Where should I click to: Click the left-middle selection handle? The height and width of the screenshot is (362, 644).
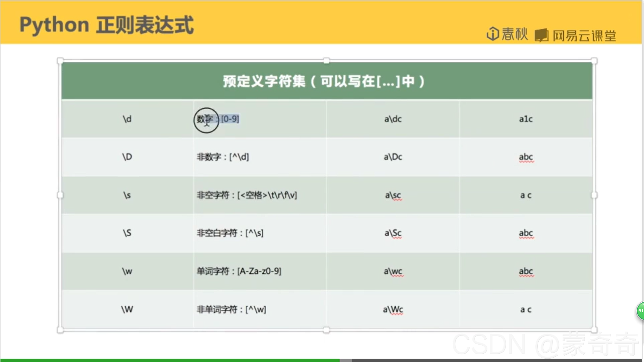(60, 195)
